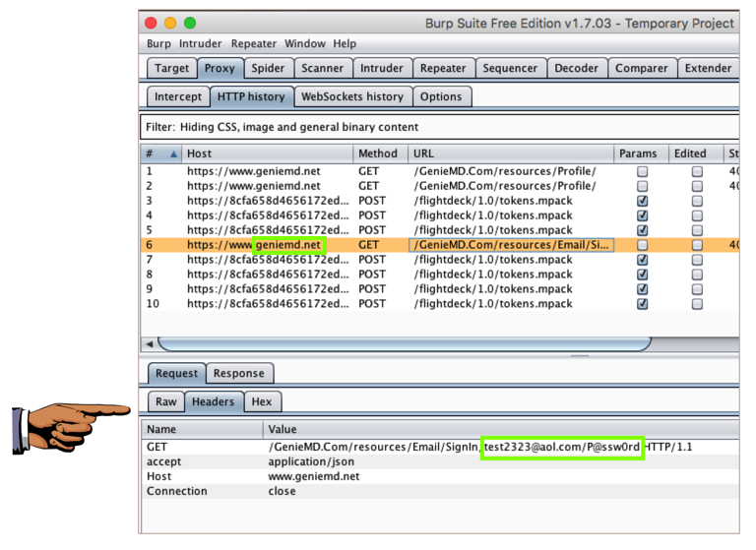Toggle Edited checkbox in row 10
Screen dimensions: 756x550
pos(697,304)
